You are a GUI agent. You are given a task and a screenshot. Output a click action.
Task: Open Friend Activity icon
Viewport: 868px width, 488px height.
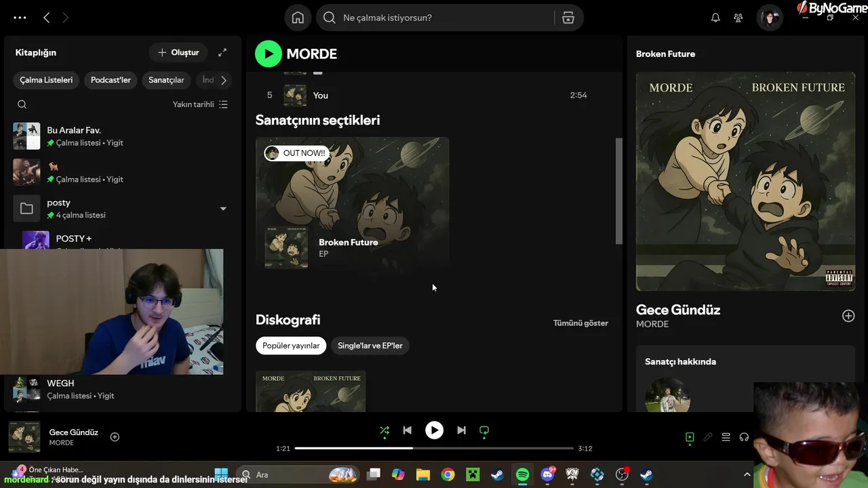738,18
